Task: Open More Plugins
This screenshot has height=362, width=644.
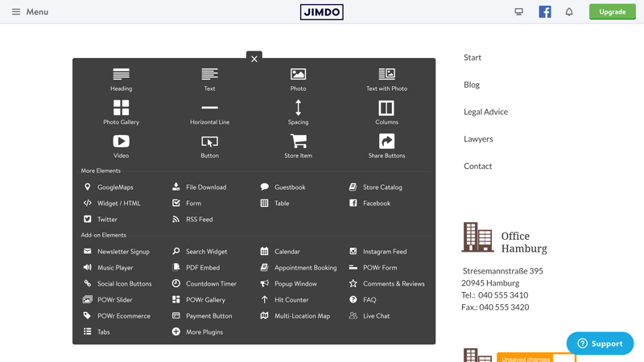Action: pyautogui.click(x=197, y=331)
